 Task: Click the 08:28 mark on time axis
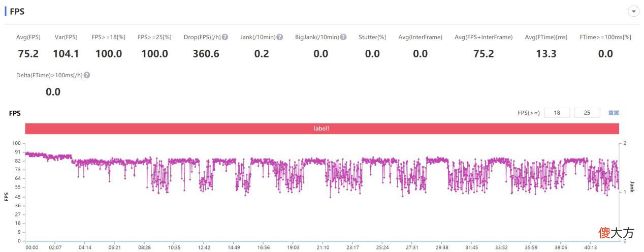tap(144, 247)
